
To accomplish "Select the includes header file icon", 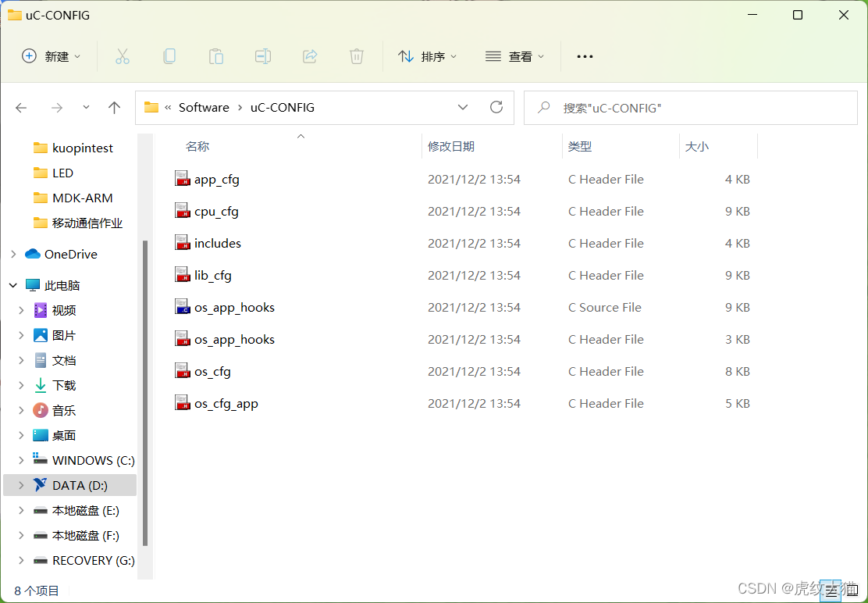I will pyautogui.click(x=183, y=243).
